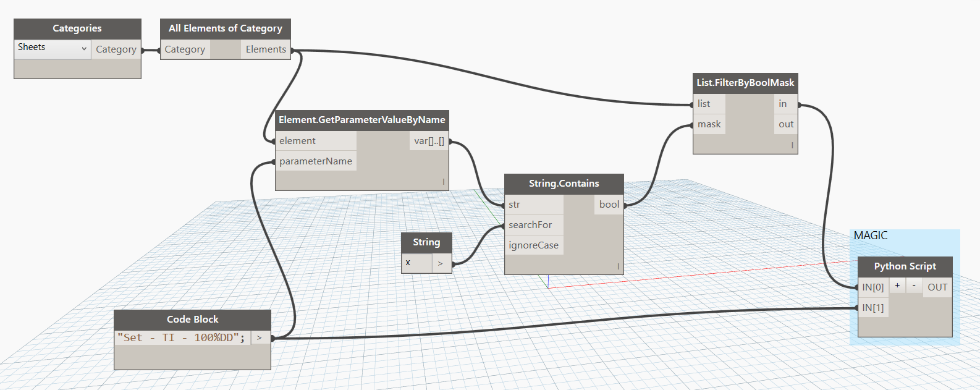The height and width of the screenshot is (390, 980).
Task: Click the plus button on Python Script node
Action: click(897, 286)
